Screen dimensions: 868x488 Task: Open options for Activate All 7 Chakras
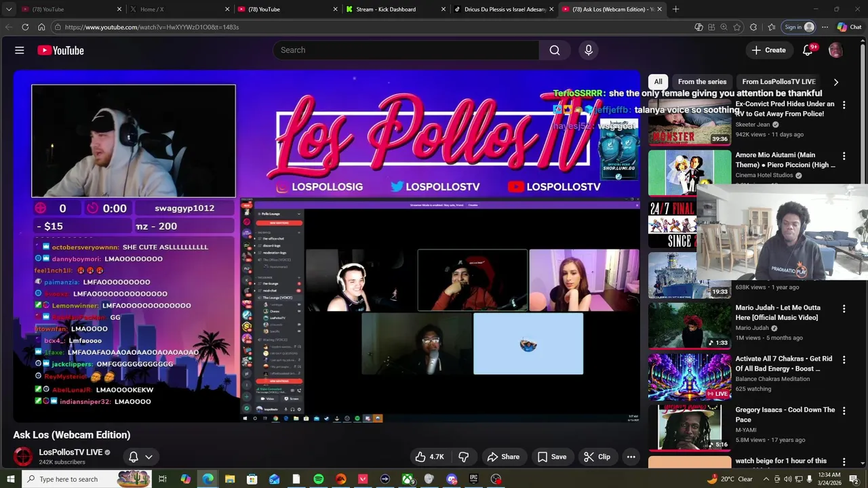tap(844, 360)
